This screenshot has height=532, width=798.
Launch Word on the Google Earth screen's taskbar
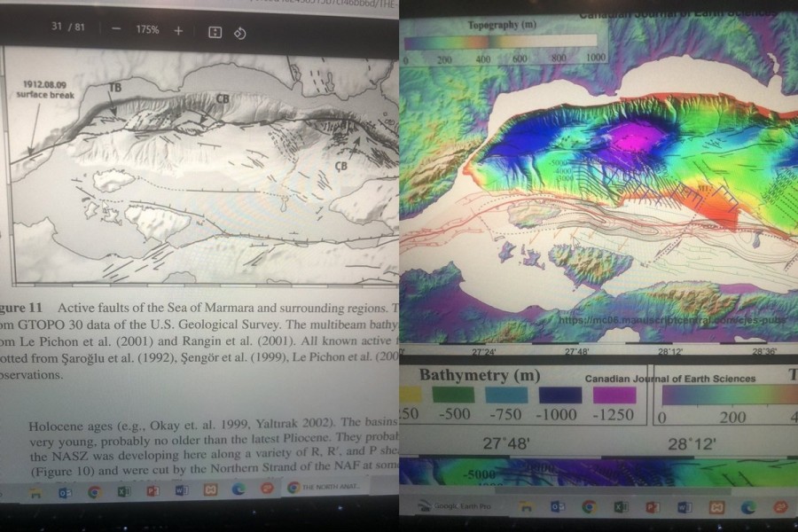click(x=685, y=507)
